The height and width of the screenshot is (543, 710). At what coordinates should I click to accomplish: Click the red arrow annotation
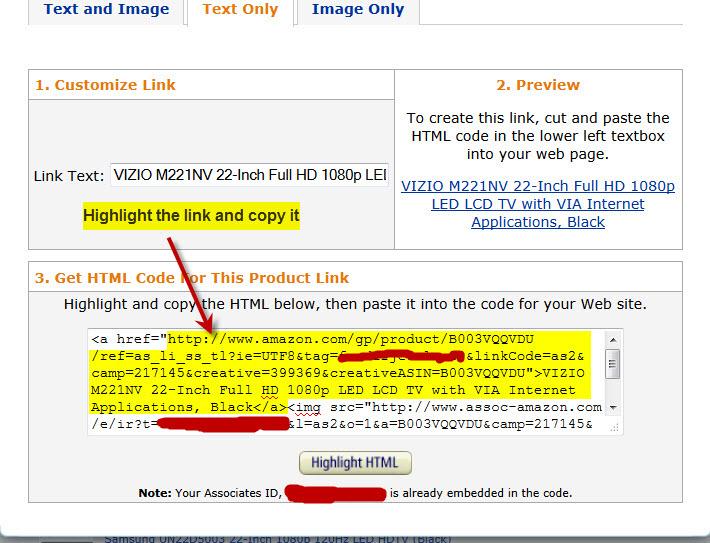[187, 282]
